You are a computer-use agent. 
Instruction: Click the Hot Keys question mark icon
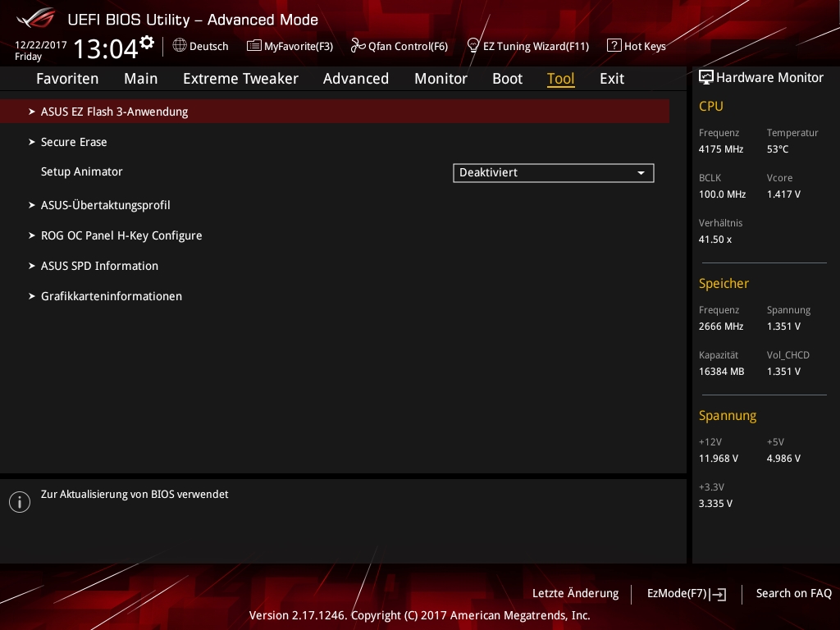(614, 46)
